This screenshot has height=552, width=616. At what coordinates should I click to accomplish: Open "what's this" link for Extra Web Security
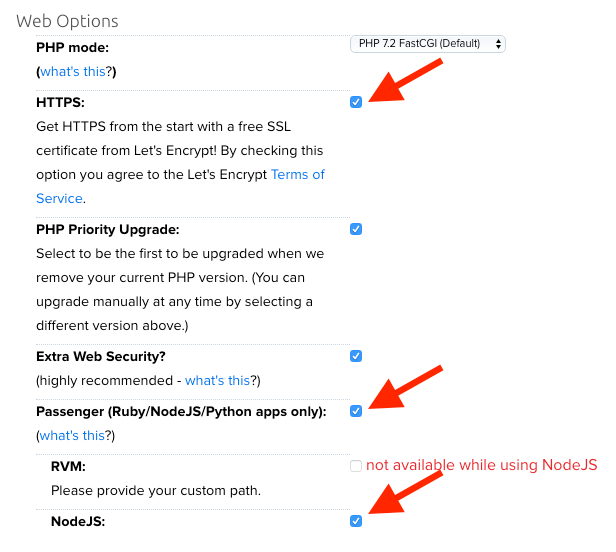[218, 380]
